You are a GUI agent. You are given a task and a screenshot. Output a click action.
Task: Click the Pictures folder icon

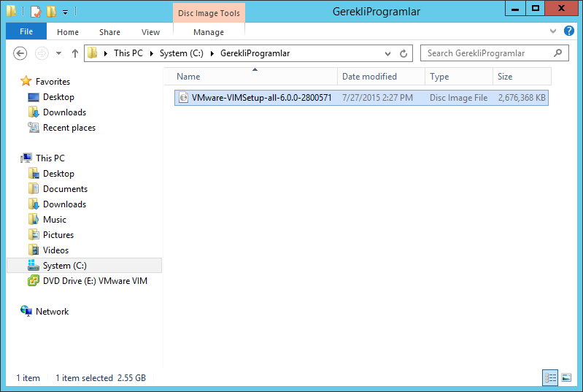[x=34, y=234]
